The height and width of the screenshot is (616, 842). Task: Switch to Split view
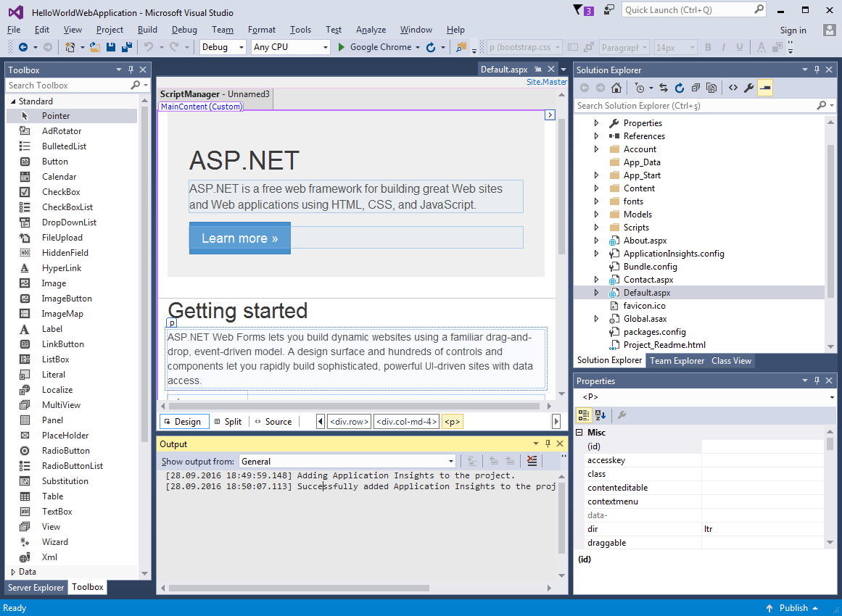tap(228, 422)
